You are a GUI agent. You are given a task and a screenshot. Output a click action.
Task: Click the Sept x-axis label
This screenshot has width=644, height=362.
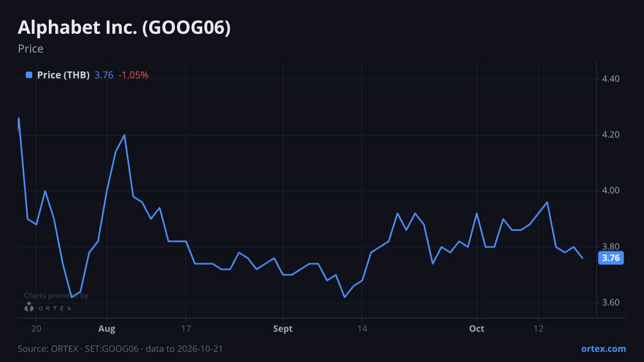click(283, 329)
